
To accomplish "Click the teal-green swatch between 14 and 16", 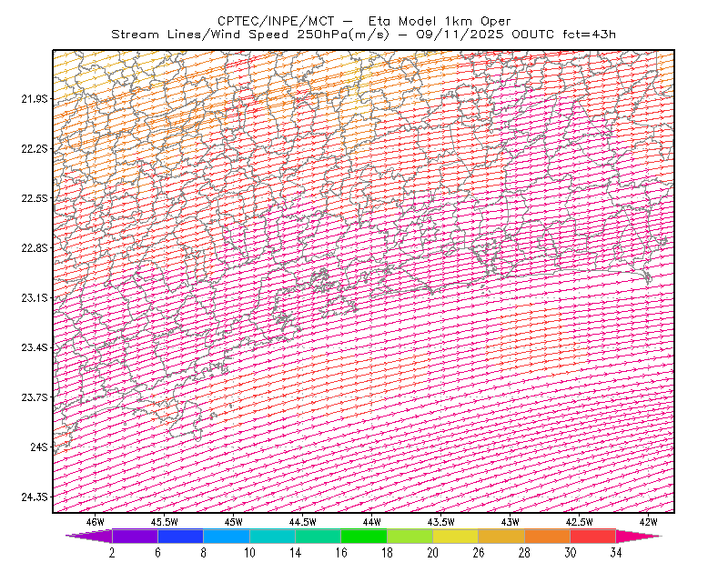I will [x=318, y=536].
